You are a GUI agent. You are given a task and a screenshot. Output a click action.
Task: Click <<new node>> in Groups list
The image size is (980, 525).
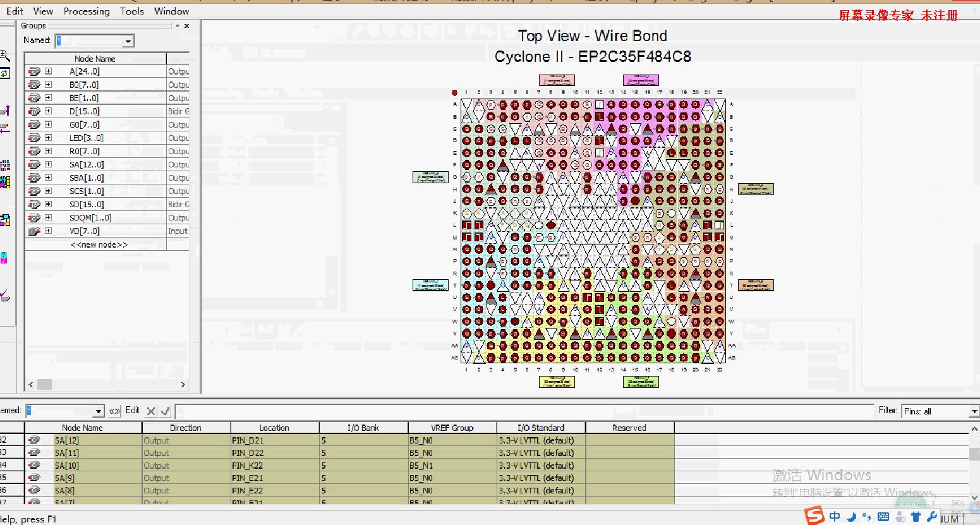[99, 244]
